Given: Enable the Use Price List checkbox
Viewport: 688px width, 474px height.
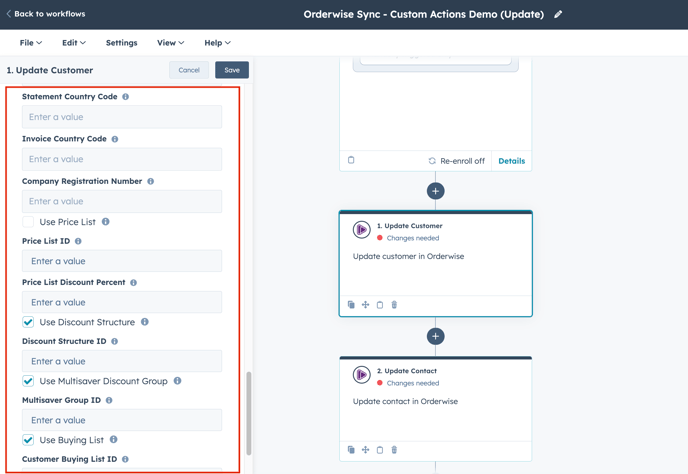Looking at the screenshot, I should [28, 222].
